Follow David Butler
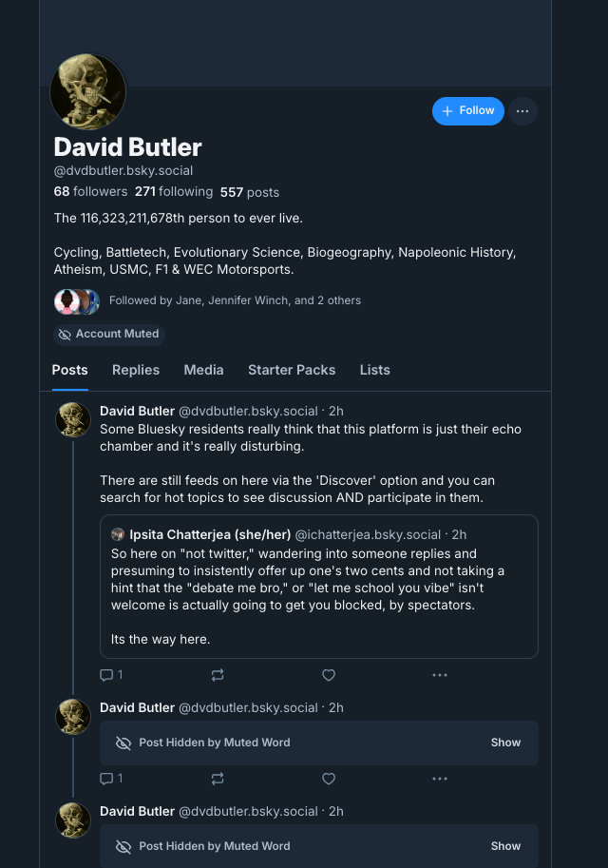This screenshot has height=868, width=608. coord(467,111)
